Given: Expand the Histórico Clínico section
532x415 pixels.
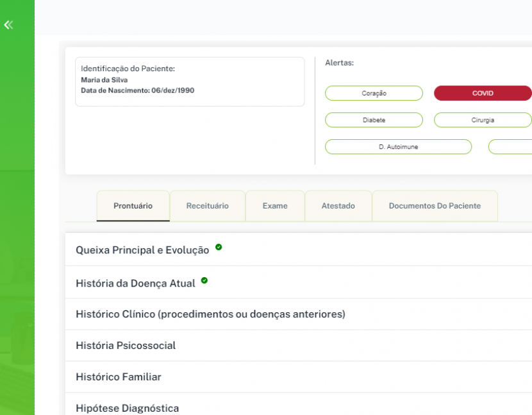Looking at the screenshot, I should click(210, 314).
